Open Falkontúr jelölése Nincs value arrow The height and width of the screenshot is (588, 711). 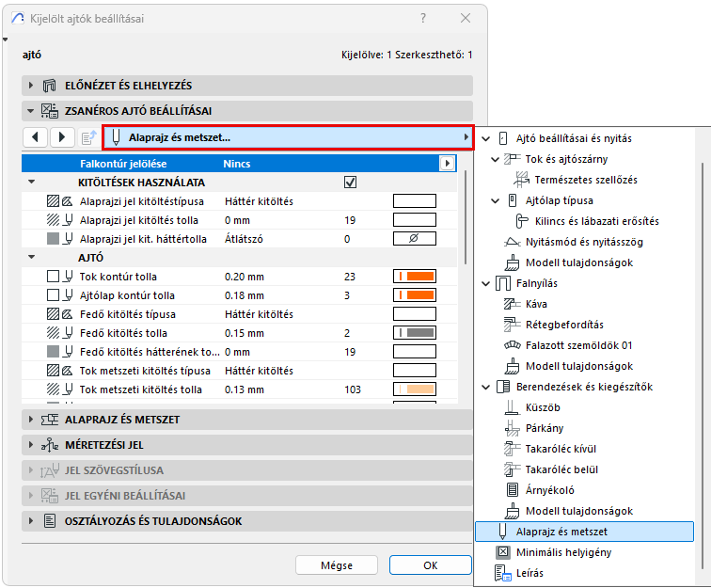447,164
